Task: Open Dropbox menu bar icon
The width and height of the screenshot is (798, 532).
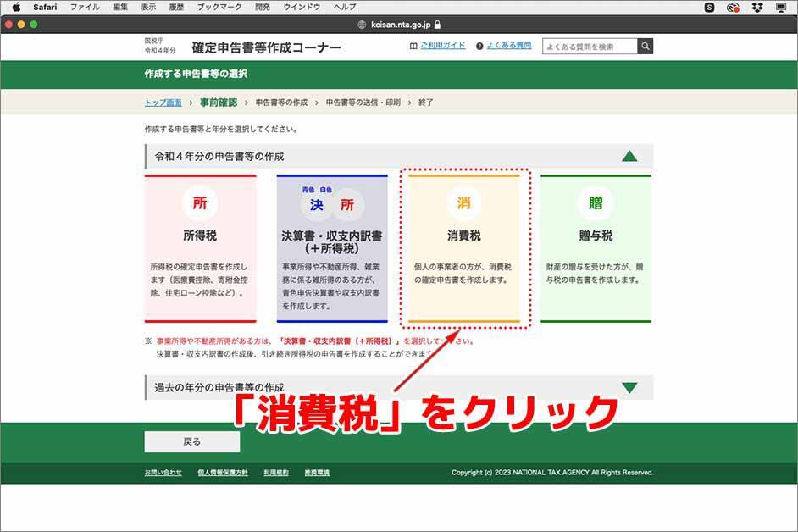Action: tap(757, 7)
